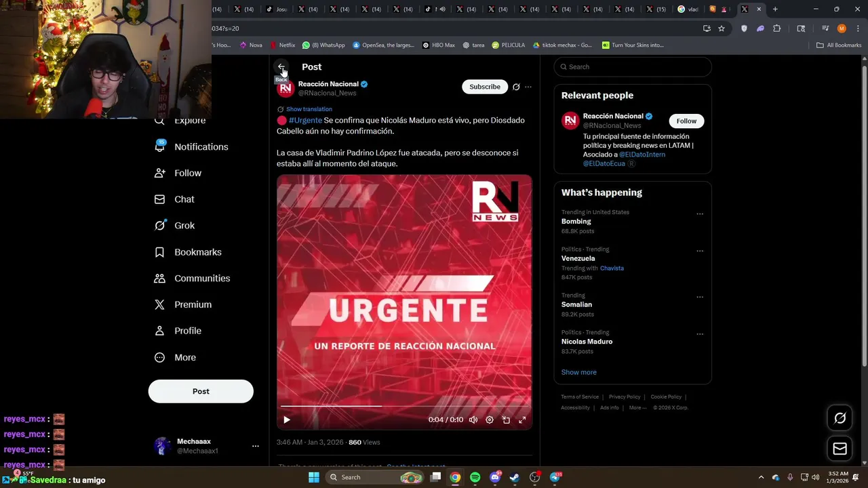Viewport: 868px width, 488px height.
Task: Open the Chavista trending link
Action: click(612, 268)
